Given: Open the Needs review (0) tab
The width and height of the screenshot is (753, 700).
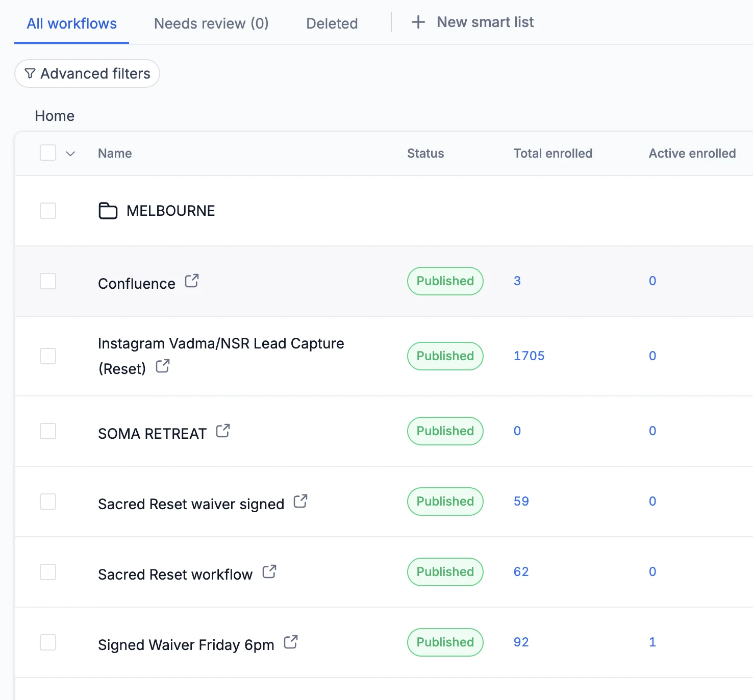Looking at the screenshot, I should [x=211, y=23].
